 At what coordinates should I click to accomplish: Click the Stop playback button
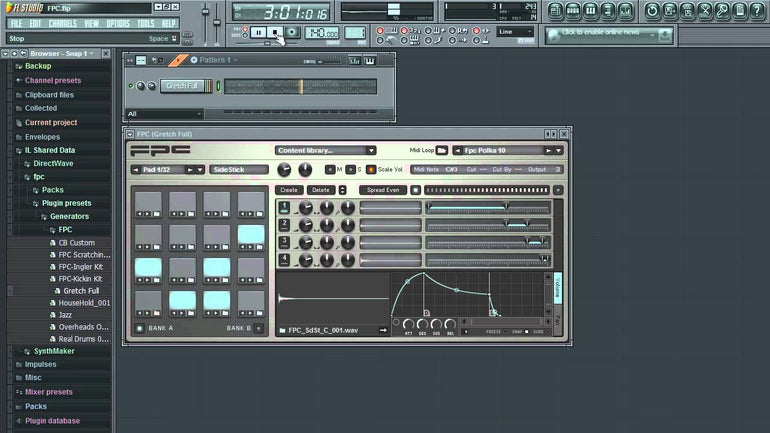pyautogui.click(x=275, y=32)
